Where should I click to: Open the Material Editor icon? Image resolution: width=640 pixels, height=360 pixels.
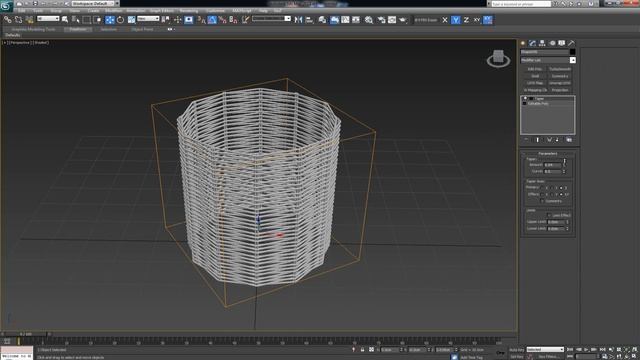point(369,20)
